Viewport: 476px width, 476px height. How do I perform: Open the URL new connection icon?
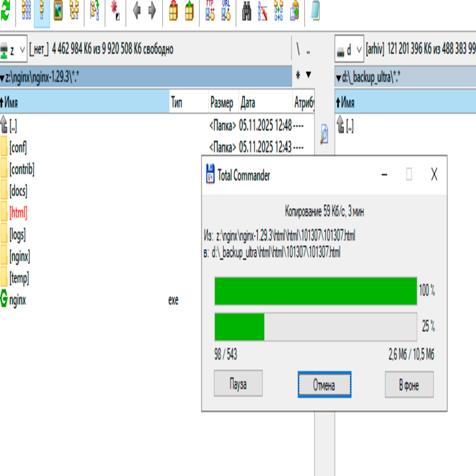pos(226,11)
